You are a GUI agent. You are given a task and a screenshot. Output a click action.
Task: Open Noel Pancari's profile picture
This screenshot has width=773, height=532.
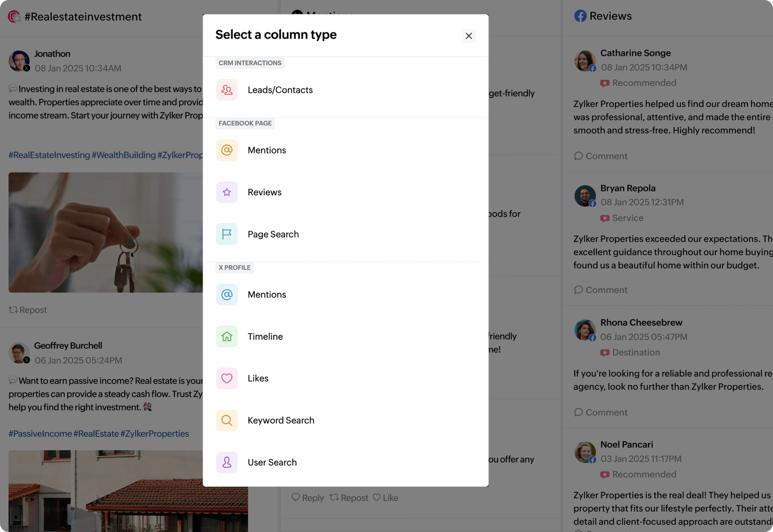pos(585,452)
